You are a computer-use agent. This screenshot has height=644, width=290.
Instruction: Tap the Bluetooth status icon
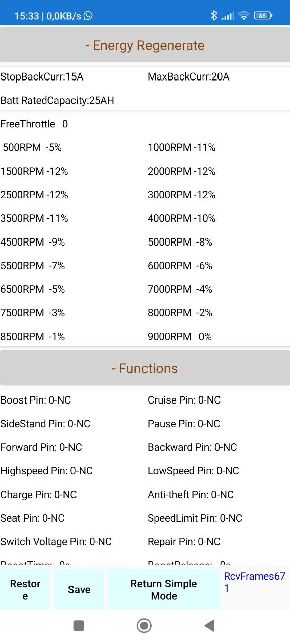(x=214, y=16)
